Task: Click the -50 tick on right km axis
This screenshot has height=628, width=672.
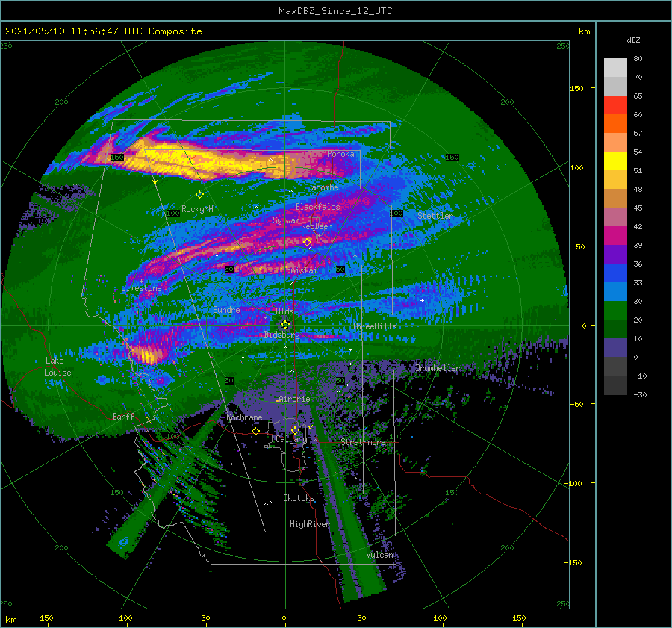Action: (576, 404)
